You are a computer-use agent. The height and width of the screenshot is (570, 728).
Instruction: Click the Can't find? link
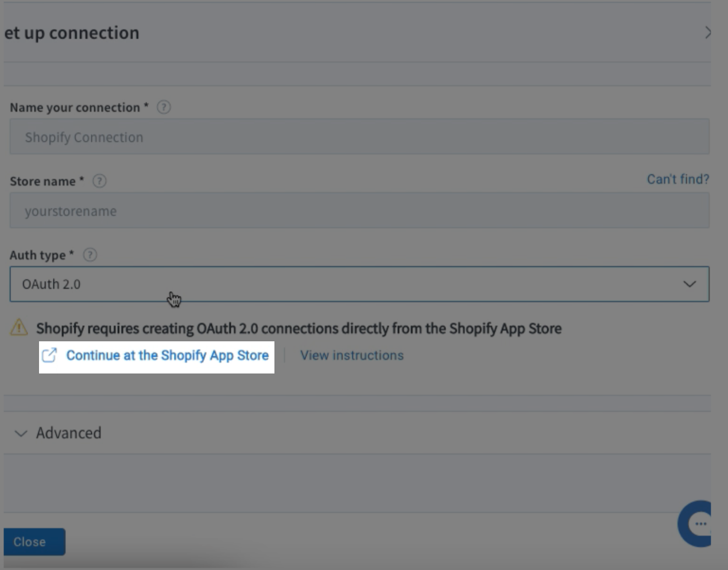coord(678,179)
